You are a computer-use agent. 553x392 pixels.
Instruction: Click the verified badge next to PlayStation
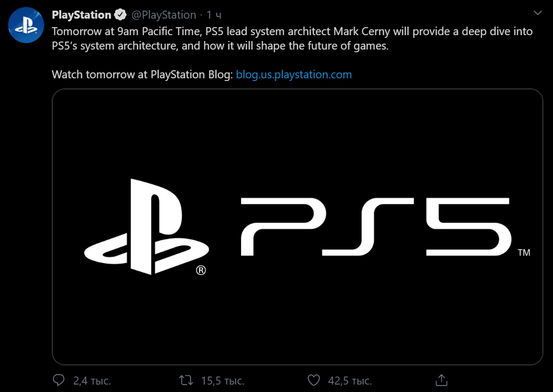point(120,15)
